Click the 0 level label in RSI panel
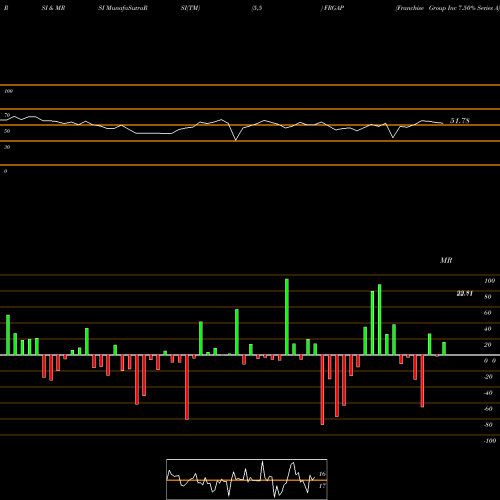The image size is (500, 500). click(x=5, y=171)
